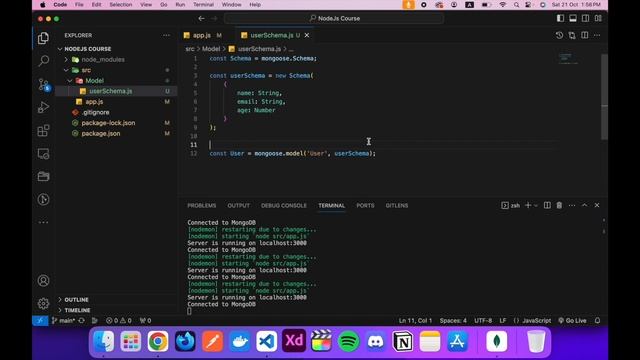This screenshot has height=360, width=640.
Task: Close the userSchema.js tab
Action: [307, 36]
